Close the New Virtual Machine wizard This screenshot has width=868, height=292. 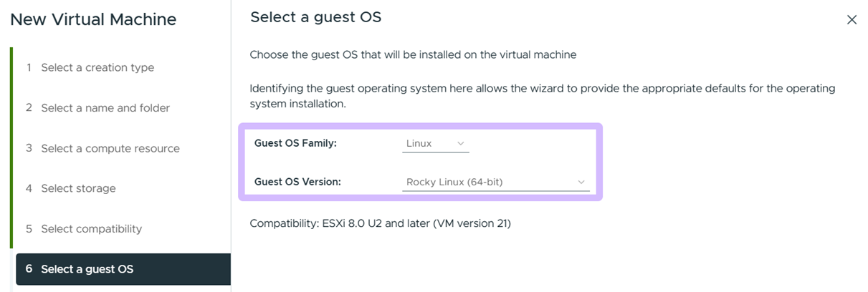click(852, 20)
